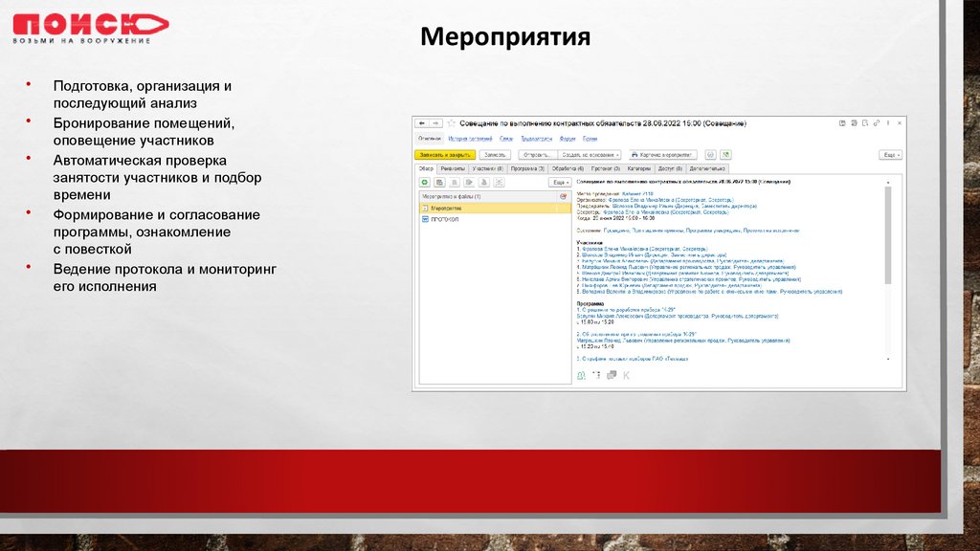
Task: Switch to the Программа (3) tab
Action: pyautogui.click(x=527, y=168)
